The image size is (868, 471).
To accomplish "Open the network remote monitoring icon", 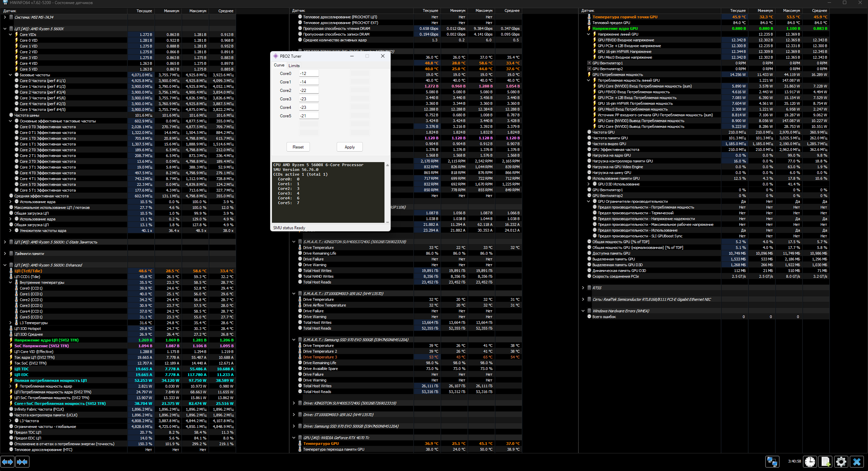I will pyautogui.click(x=772, y=462).
